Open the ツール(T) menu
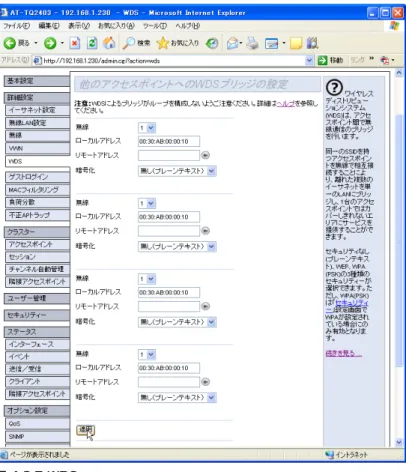Viewport: 406px width, 472px height. click(x=155, y=26)
